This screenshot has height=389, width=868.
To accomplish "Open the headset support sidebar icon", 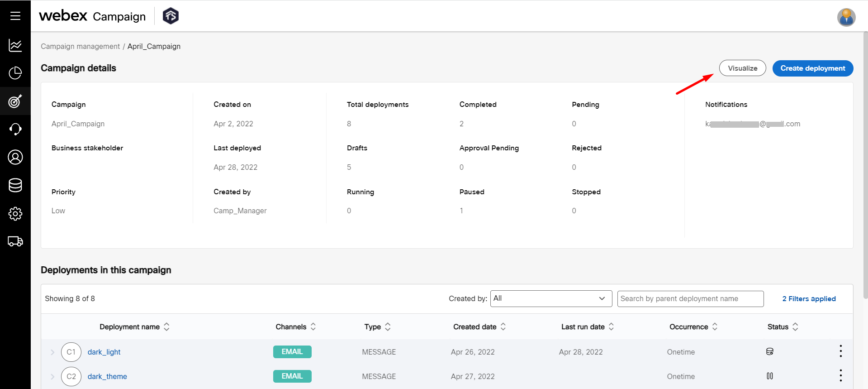I will coord(15,129).
